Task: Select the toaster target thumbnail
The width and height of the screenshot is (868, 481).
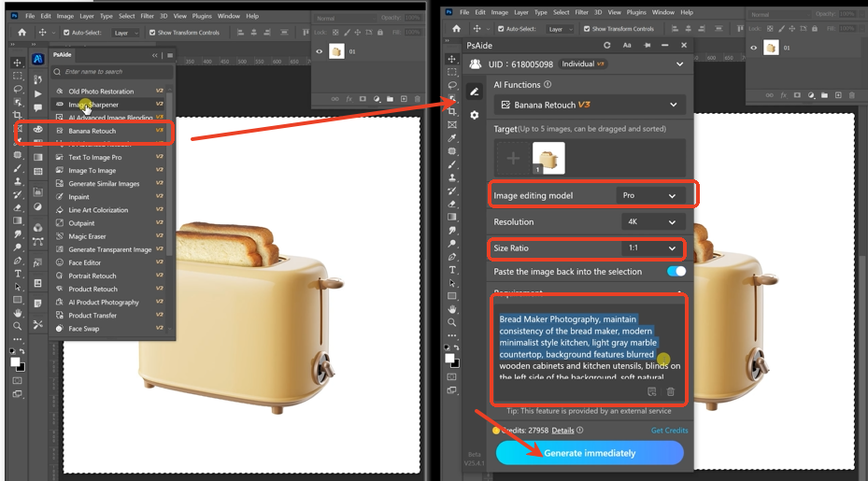Action: point(548,158)
